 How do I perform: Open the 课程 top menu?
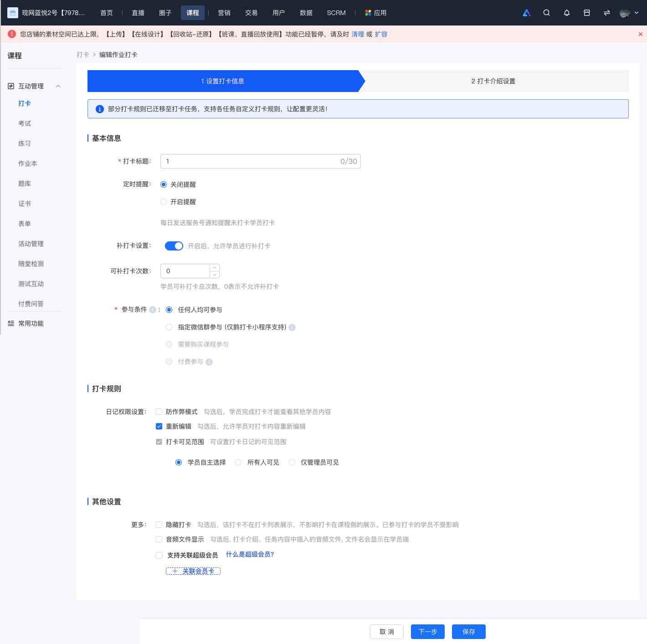[193, 13]
